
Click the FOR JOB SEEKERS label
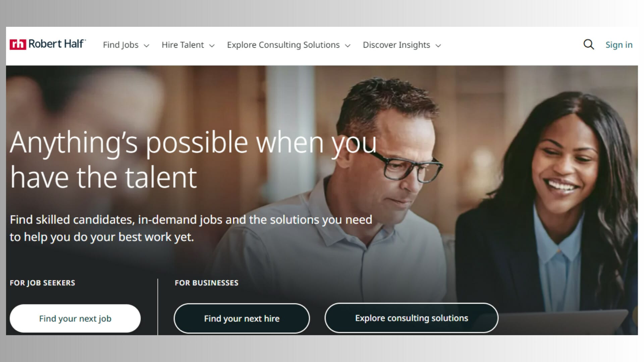42,283
